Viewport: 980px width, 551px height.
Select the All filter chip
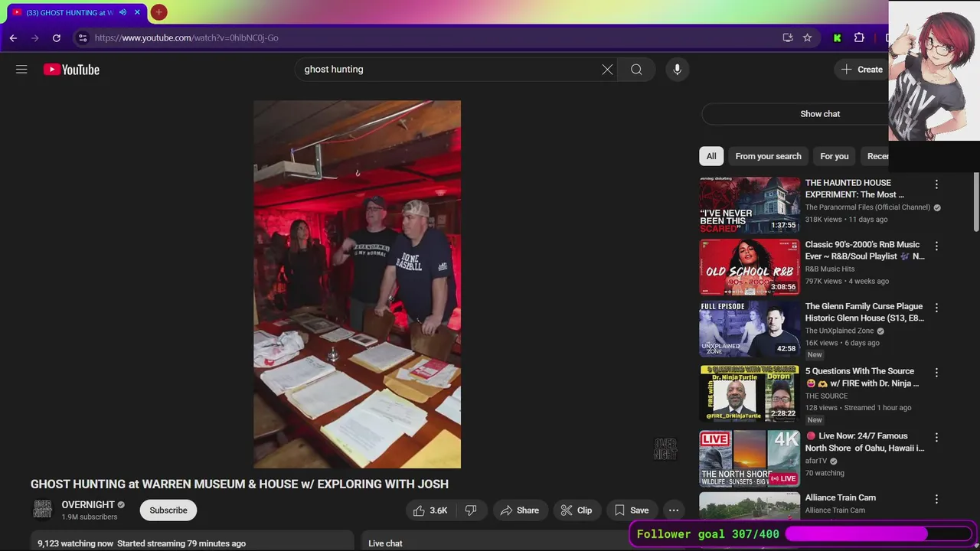711,156
